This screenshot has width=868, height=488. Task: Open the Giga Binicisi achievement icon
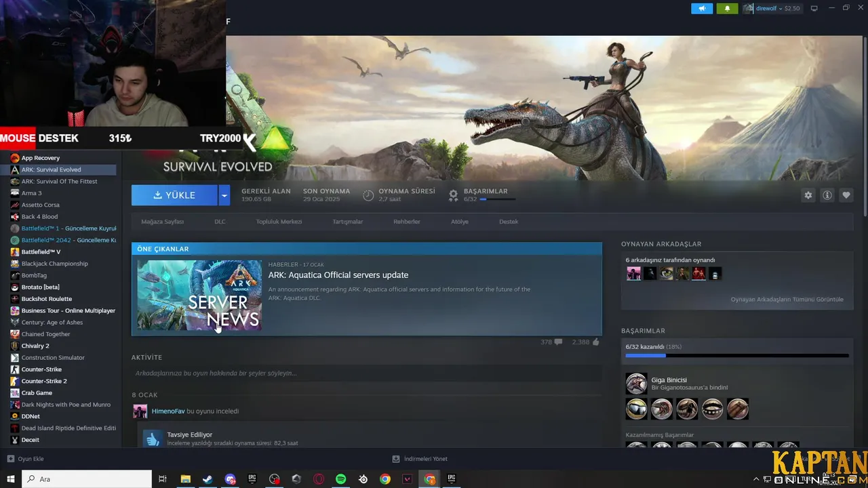pos(636,384)
